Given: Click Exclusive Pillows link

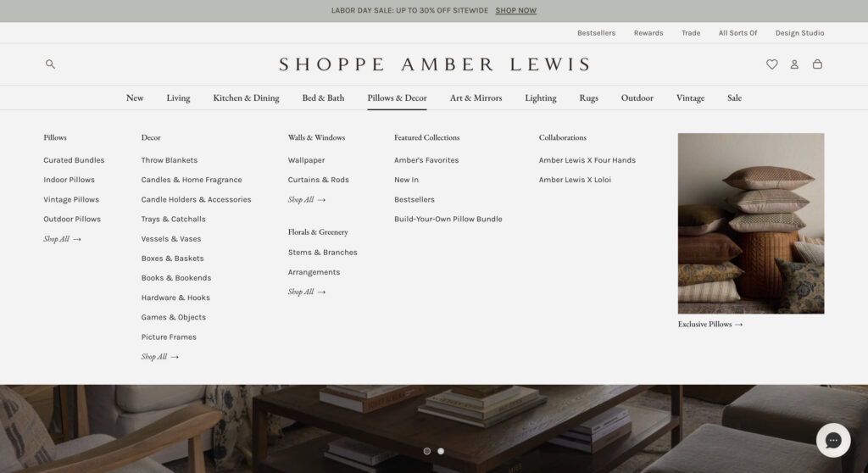Looking at the screenshot, I should point(710,324).
